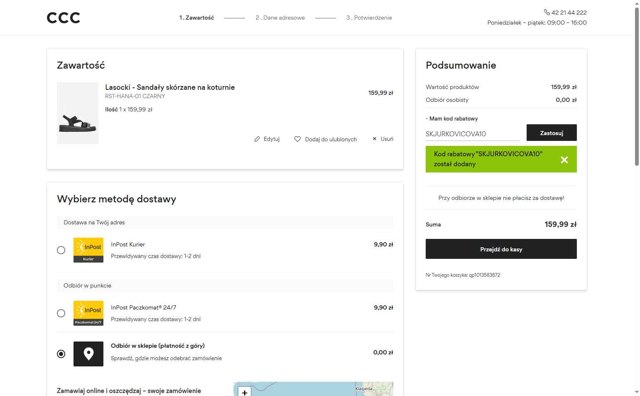Click the Wybierz metodę dostawy heading
This screenshot has height=396, width=640.
coord(116,199)
